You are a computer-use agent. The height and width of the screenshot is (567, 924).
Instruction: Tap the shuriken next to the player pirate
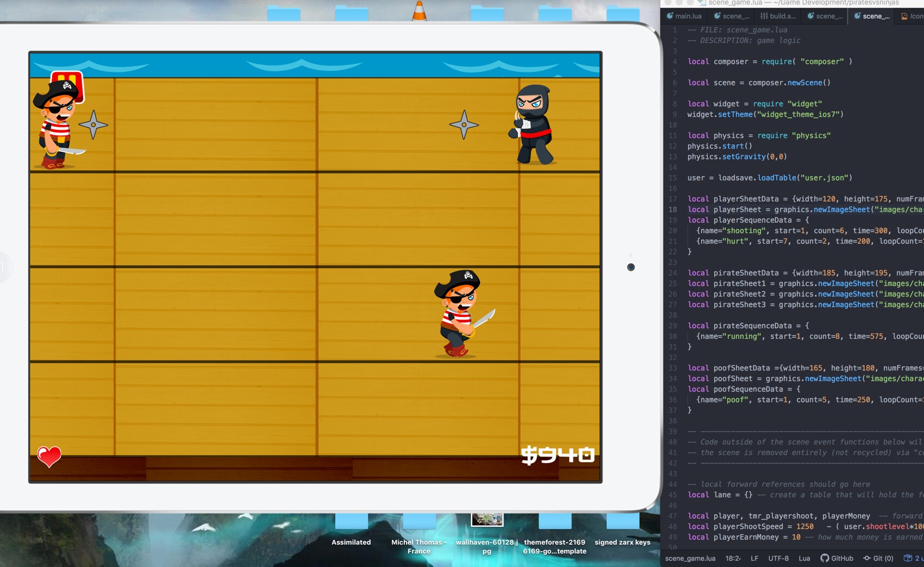pyautogui.click(x=93, y=125)
